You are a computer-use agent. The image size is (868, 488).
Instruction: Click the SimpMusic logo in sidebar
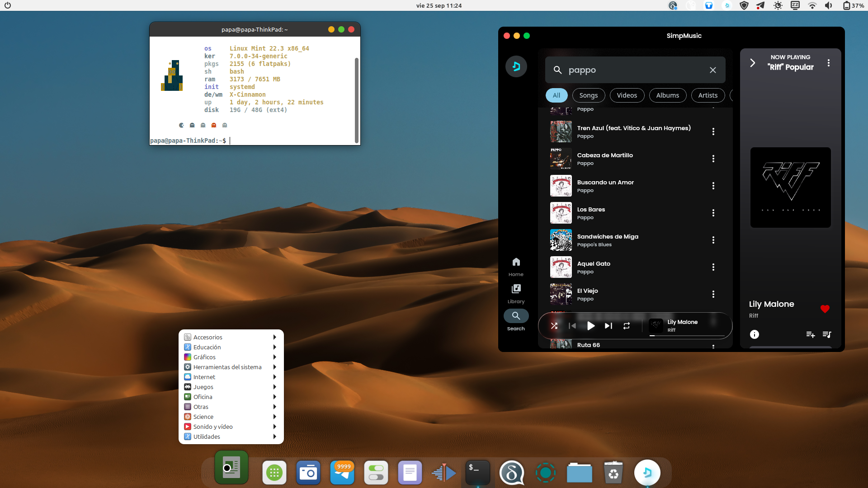[516, 66]
